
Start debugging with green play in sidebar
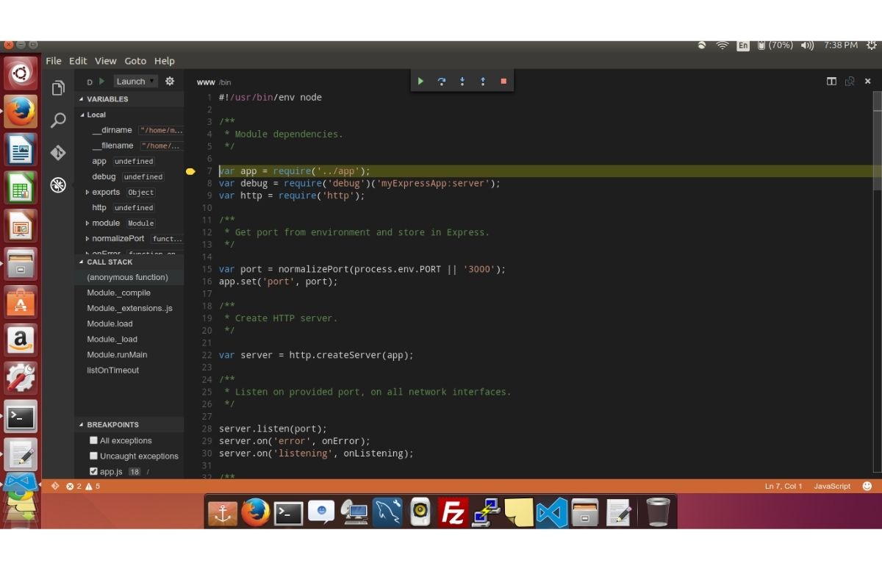pos(102,82)
